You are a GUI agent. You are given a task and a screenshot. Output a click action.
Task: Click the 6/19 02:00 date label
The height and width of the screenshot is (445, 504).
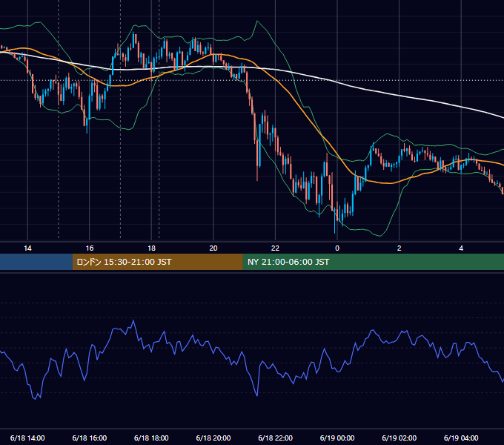(399, 438)
